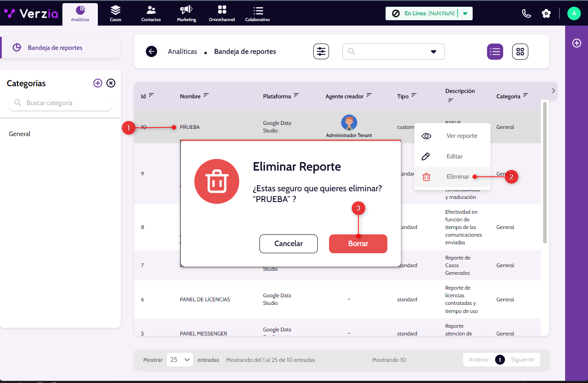
Task: Click the Buscar categoría search field
Action: tap(60, 103)
